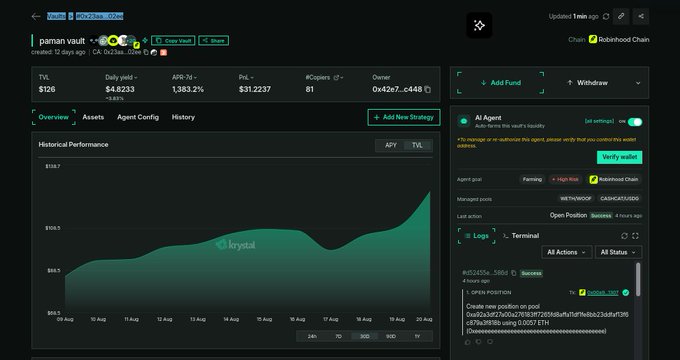Switch to the Assets tab
This screenshot has height=360, width=680.
(93, 117)
